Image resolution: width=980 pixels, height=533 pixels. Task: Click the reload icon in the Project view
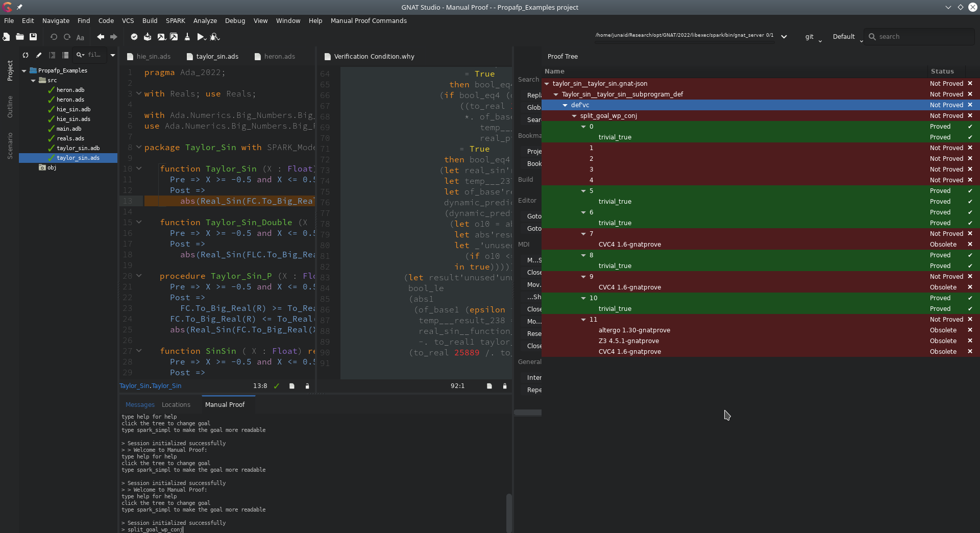tap(26, 55)
